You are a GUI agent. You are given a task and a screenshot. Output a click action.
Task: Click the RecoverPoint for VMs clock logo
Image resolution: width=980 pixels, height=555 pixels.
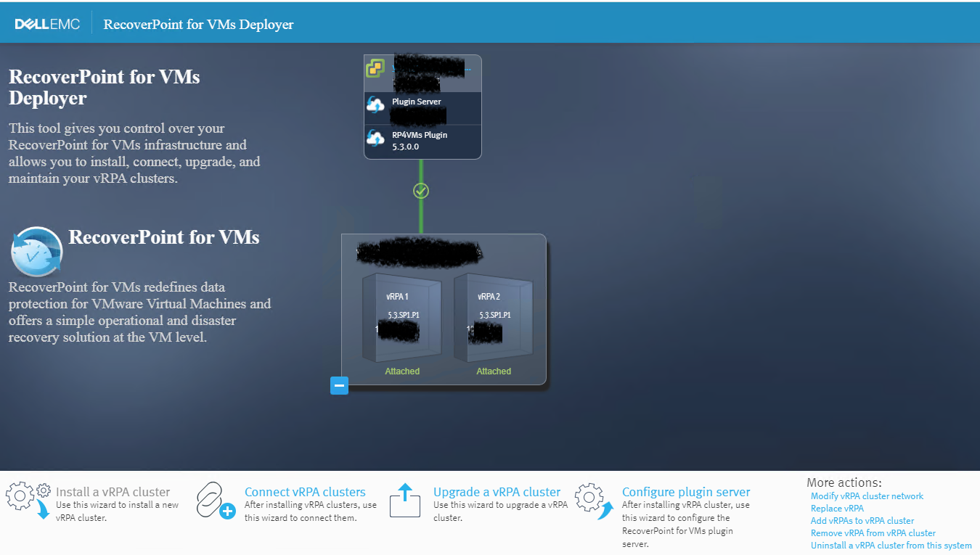point(36,252)
